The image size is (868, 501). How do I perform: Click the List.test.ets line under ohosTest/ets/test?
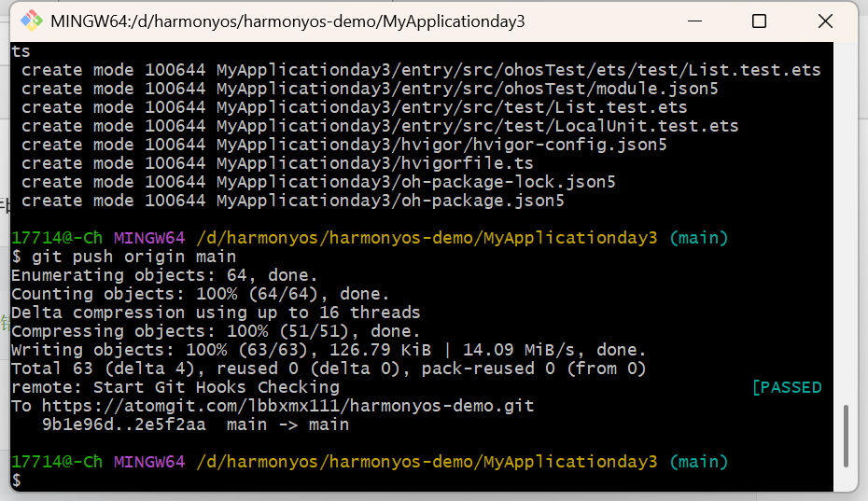pos(421,70)
